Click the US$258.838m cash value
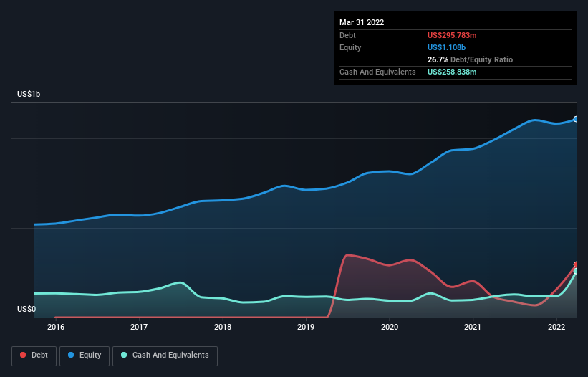 coord(452,72)
